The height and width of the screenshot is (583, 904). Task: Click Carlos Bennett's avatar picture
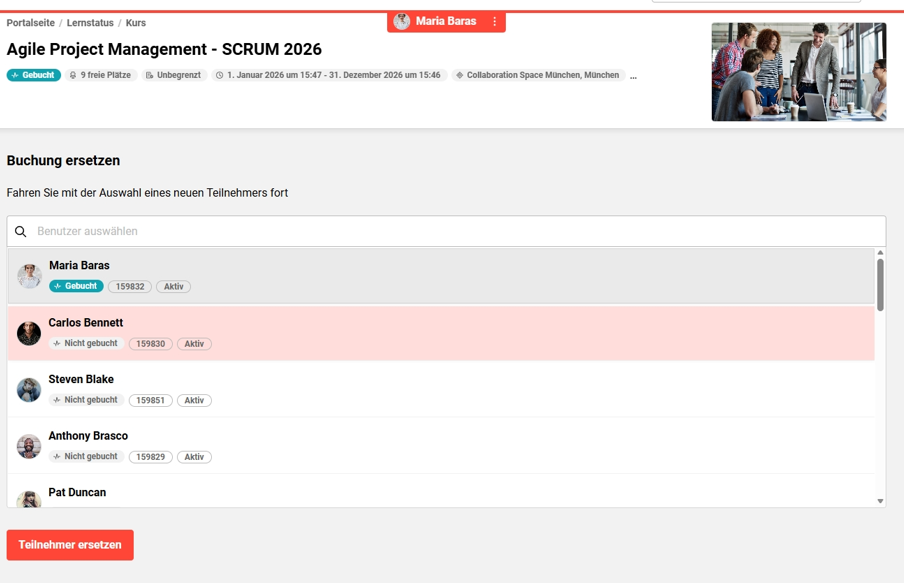click(29, 333)
